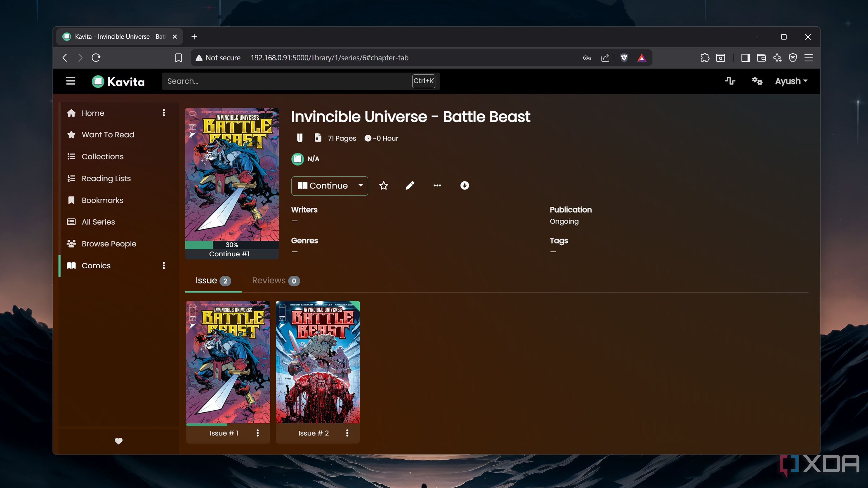The height and width of the screenshot is (488, 868).
Task: Open Issue # 1 cover thumbnail
Action: pos(228,362)
